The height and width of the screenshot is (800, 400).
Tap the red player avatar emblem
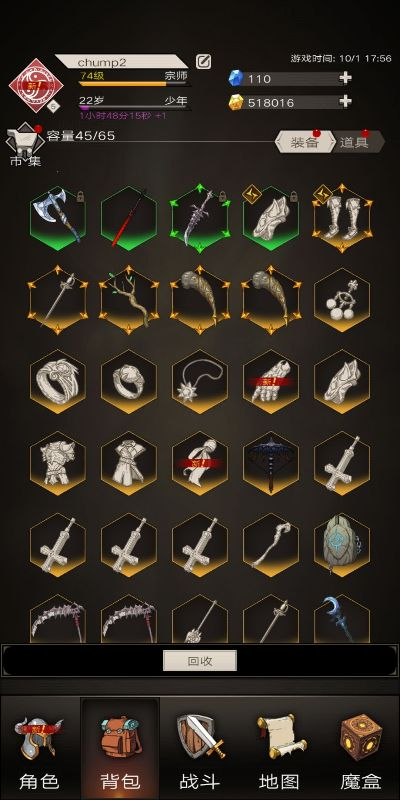[x=36, y=85]
